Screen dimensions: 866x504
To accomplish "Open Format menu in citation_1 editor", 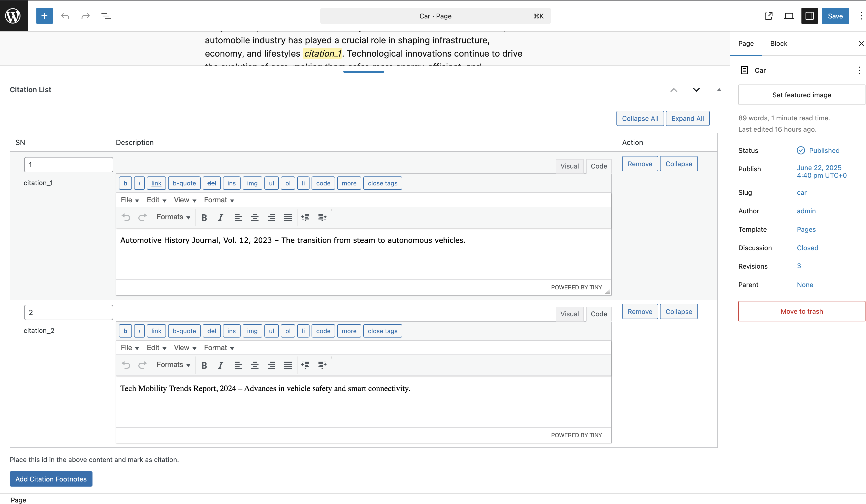I will pos(219,200).
